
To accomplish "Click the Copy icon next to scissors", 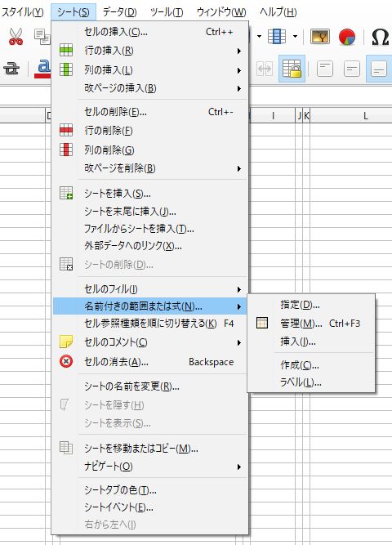I will (x=42, y=37).
